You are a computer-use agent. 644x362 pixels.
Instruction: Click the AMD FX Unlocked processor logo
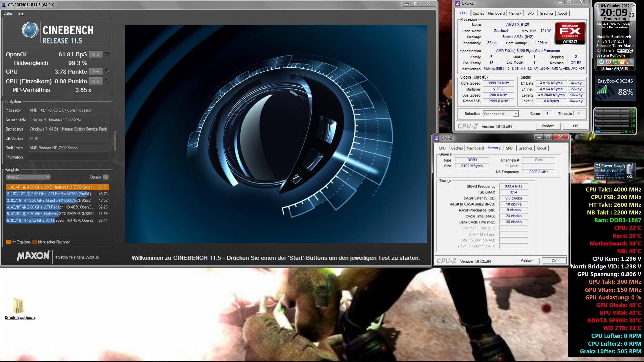[x=570, y=33]
